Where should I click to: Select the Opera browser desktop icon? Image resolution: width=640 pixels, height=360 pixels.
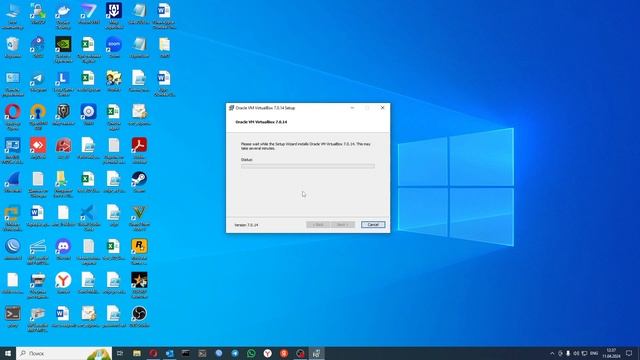pos(13,116)
